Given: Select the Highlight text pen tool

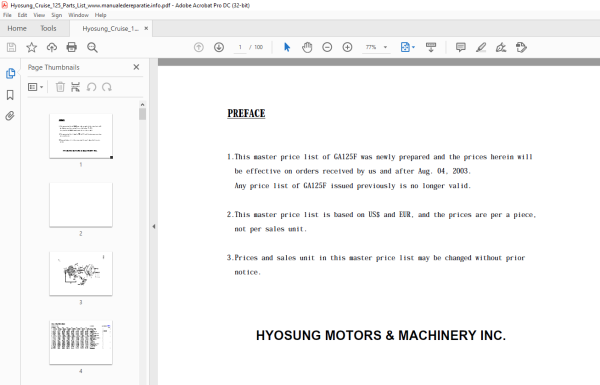Looking at the screenshot, I should point(481,47).
